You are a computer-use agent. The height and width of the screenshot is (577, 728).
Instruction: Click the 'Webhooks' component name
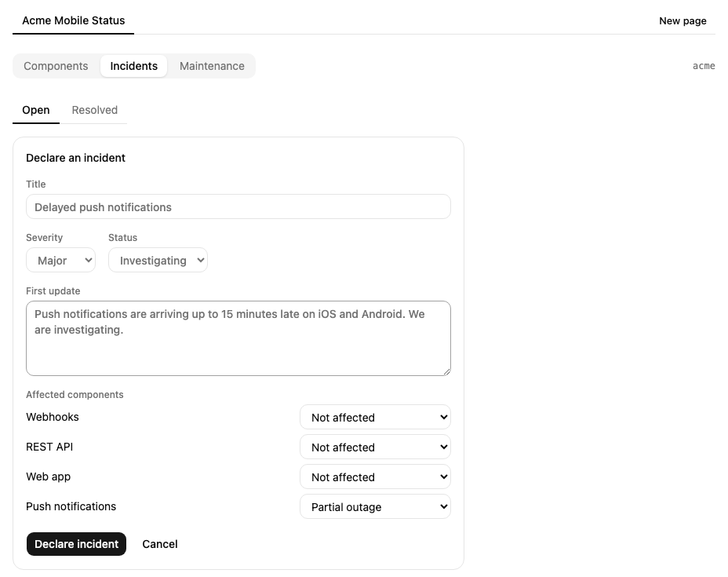[x=53, y=417]
